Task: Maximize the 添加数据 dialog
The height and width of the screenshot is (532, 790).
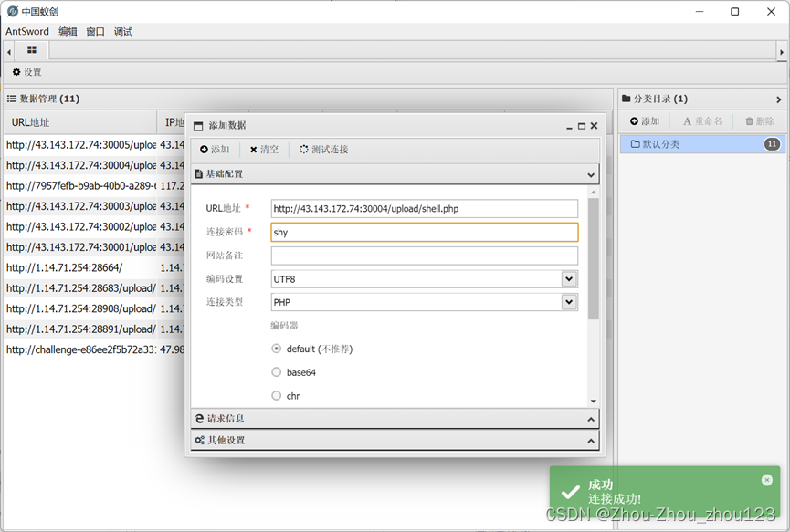Action: [x=582, y=126]
